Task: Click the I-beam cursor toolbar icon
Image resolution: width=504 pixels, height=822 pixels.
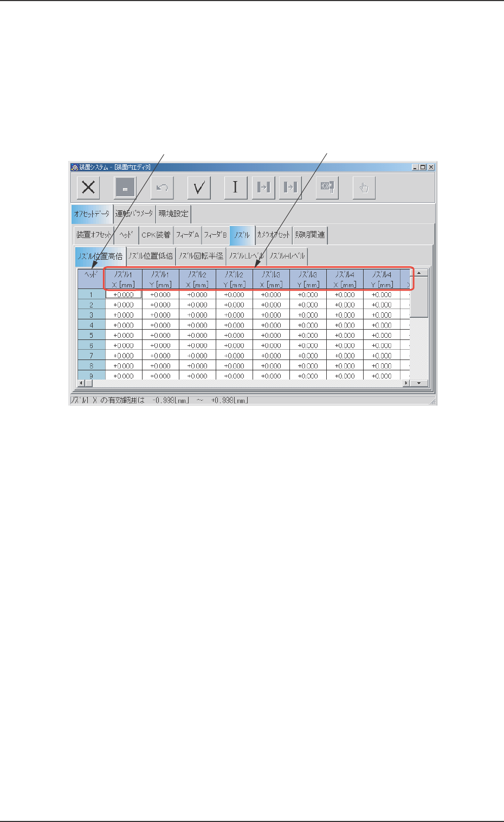Action: coord(236,188)
